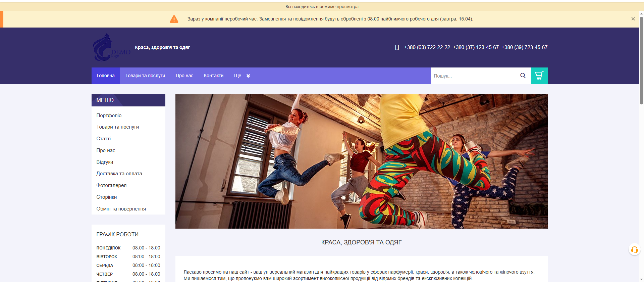Viewport: 644px width, 282px height.
Task: Open 'Фотогалерея' sidebar link
Action: (111, 185)
